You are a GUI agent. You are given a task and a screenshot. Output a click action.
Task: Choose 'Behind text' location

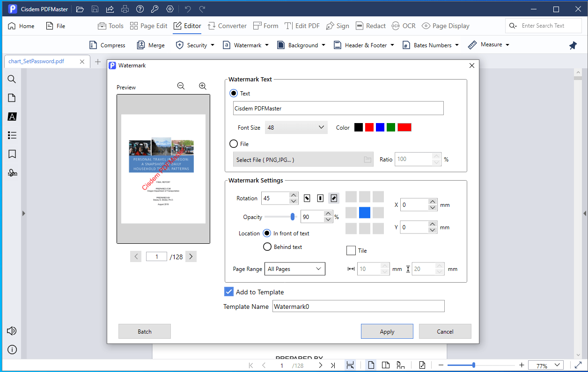point(267,247)
